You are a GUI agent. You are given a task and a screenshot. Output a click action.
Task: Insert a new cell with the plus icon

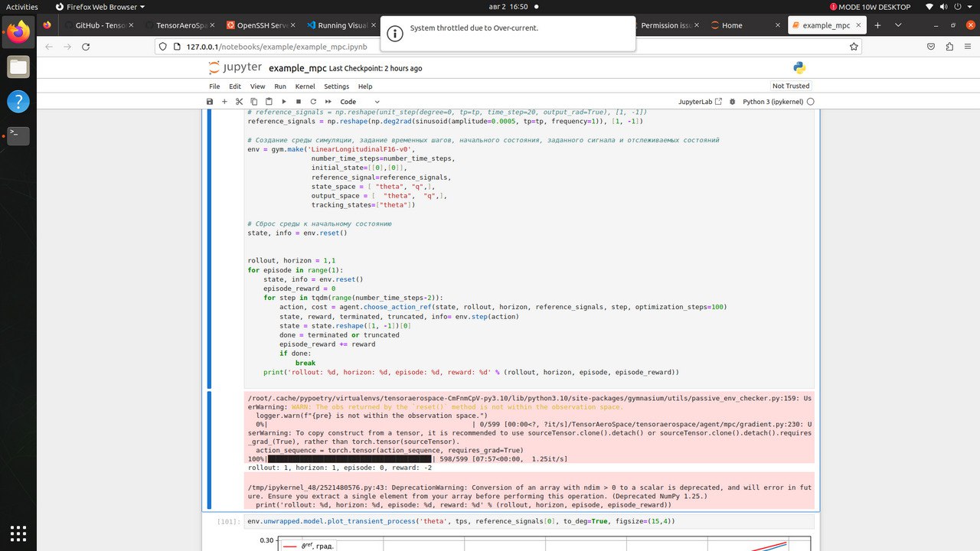224,102
